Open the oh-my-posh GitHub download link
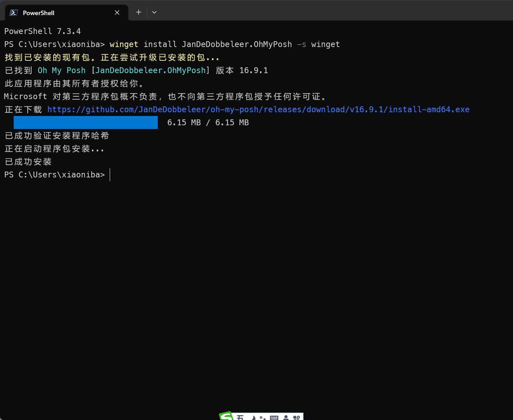 [x=258, y=109]
